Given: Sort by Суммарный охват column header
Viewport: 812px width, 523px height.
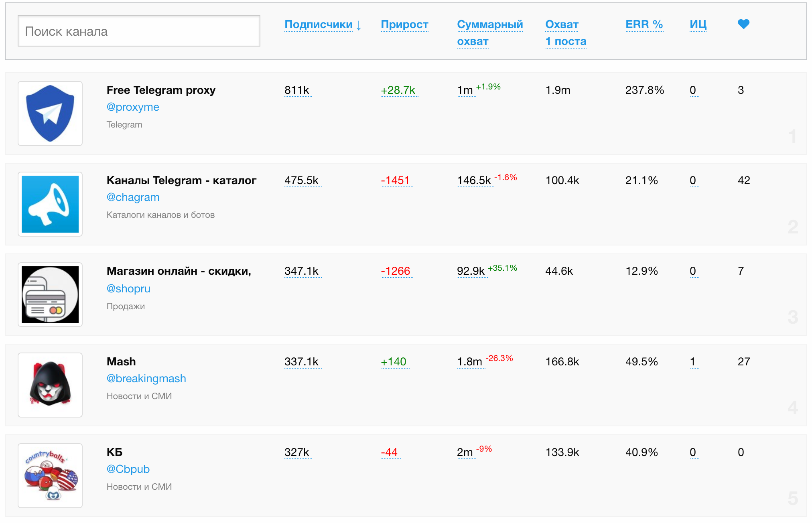Looking at the screenshot, I should point(490,33).
